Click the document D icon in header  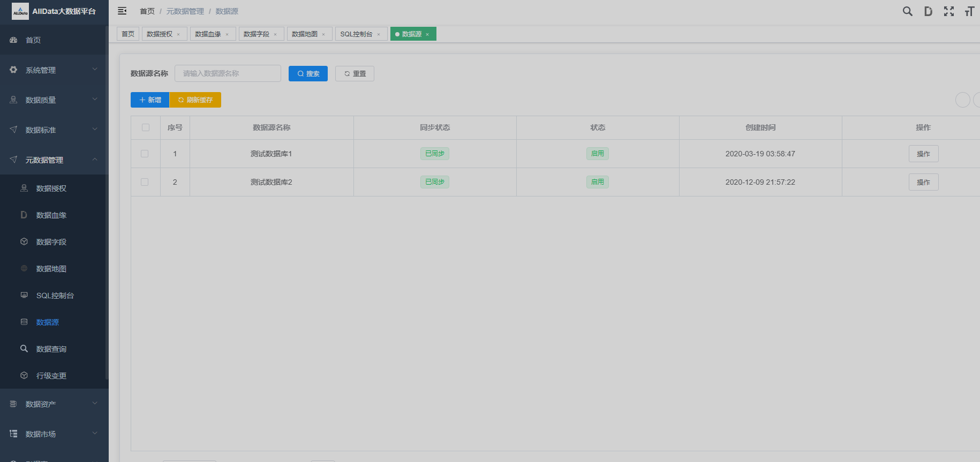pos(928,11)
